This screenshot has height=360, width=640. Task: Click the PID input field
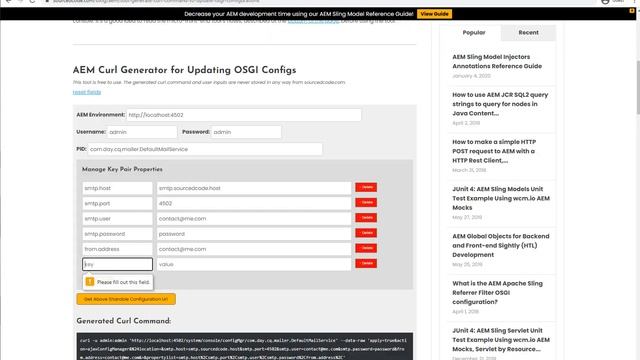(205, 149)
